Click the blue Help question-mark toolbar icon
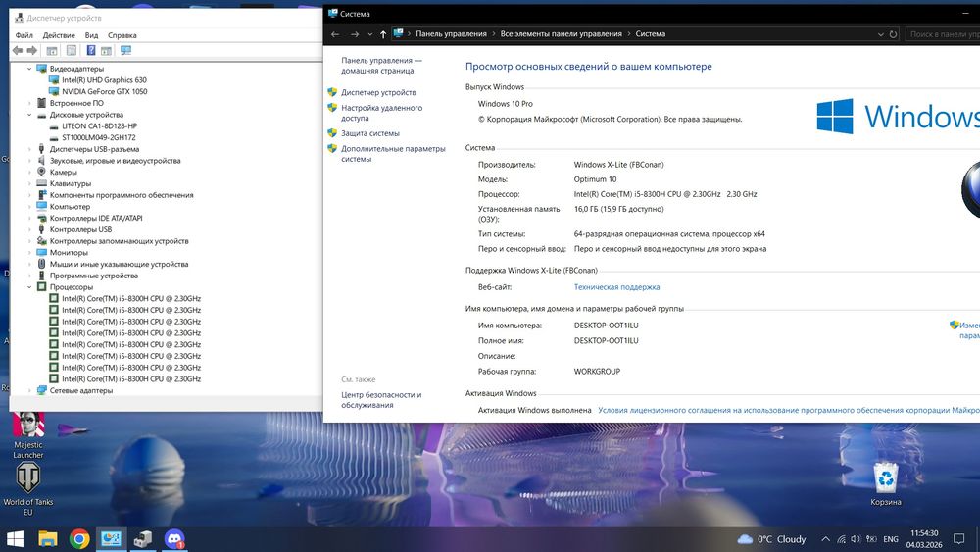 pos(91,51)
